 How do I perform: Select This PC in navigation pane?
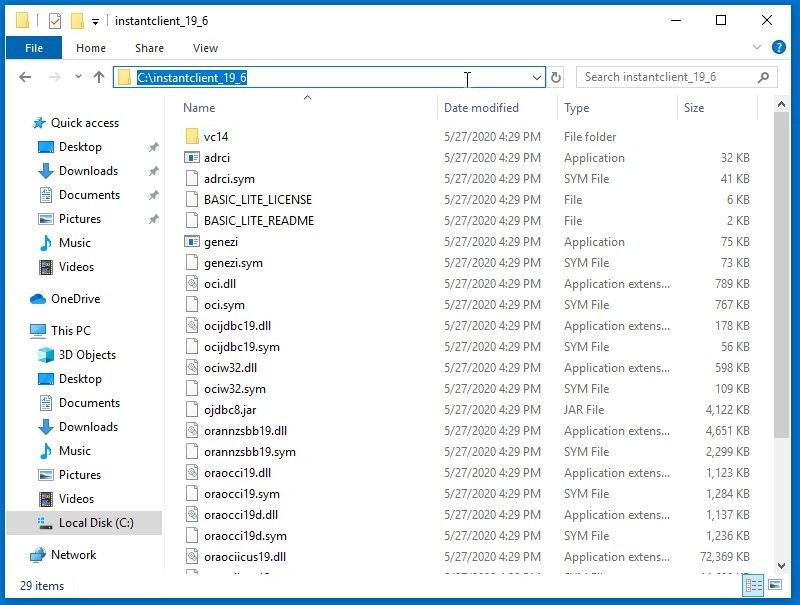(60, 331)
